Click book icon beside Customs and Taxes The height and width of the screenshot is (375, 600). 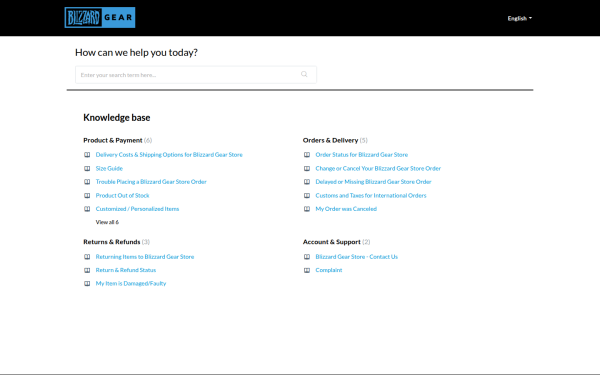[x=307, y=196]
